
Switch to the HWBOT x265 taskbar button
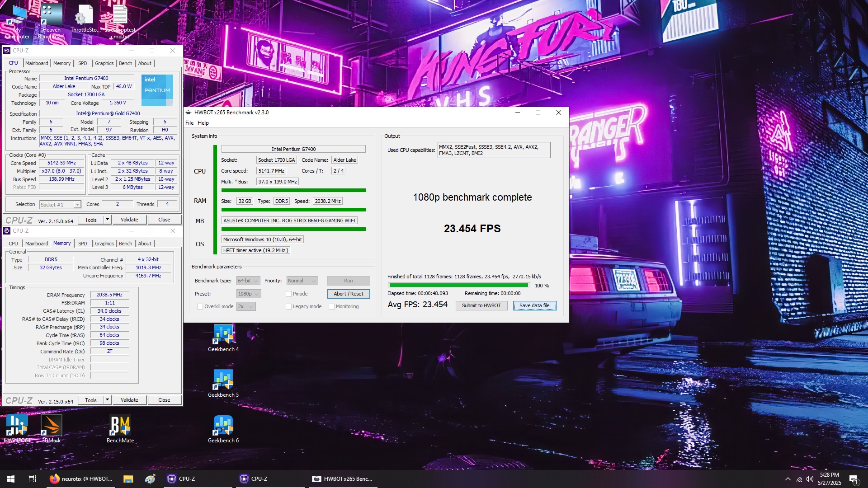click(343, 479)
